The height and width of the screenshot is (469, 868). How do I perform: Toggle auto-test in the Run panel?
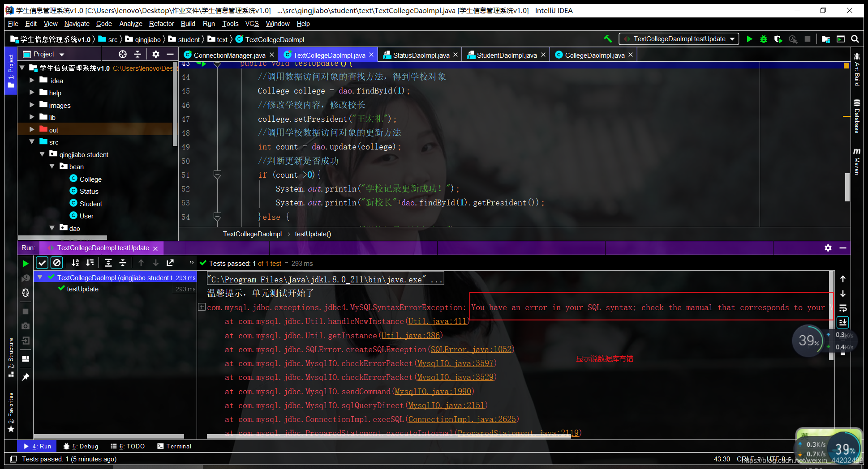tap(26, 293)
